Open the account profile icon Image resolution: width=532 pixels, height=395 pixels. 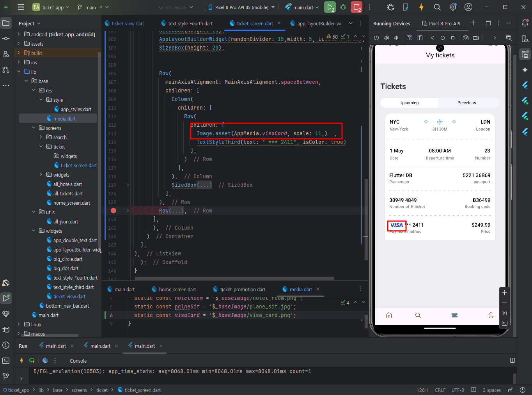tap(468, 7)
